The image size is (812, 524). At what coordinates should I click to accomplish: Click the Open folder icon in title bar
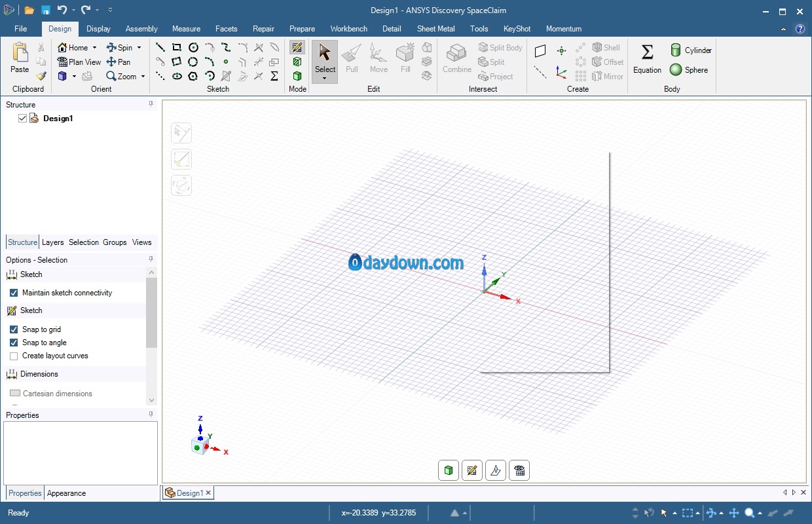(29, 10)
